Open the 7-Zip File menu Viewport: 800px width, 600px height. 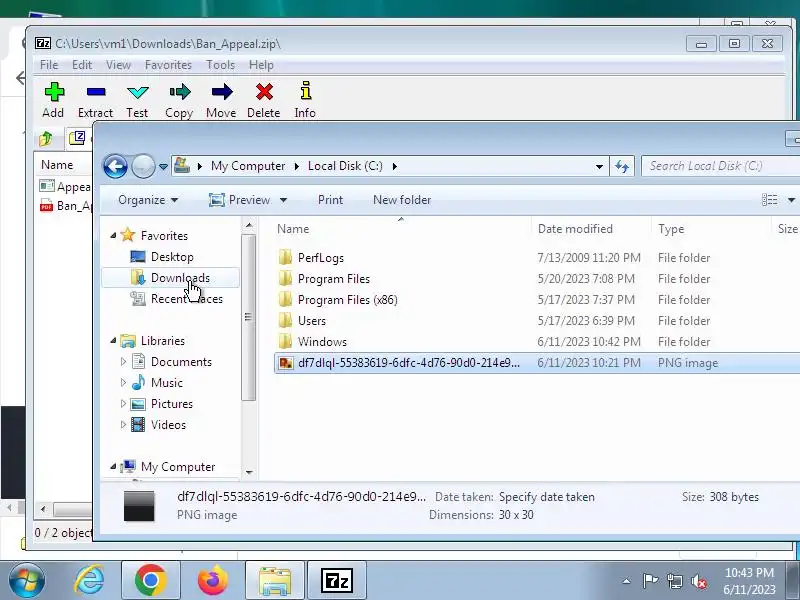(x=49, y=65)
